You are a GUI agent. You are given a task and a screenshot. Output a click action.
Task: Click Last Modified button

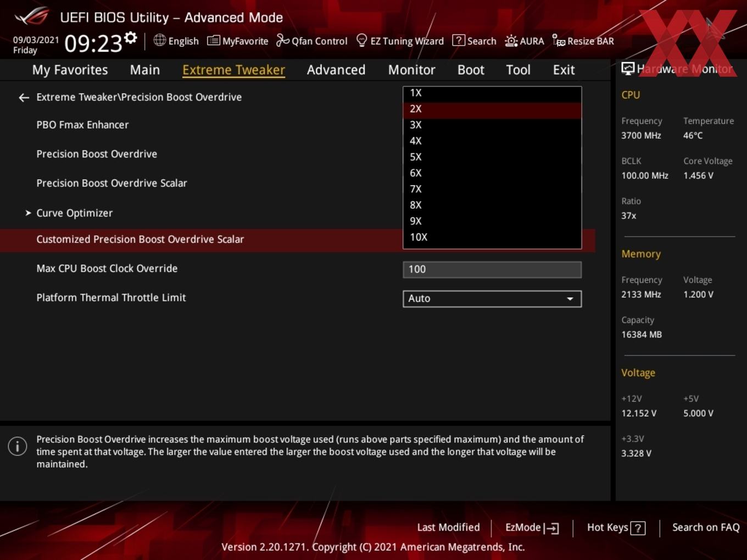(x=448, y=528)
